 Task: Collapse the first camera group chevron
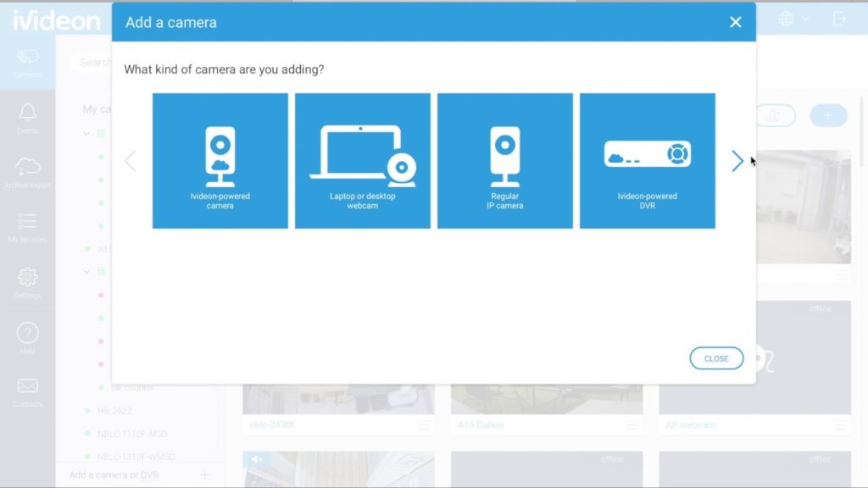[86, 133]
